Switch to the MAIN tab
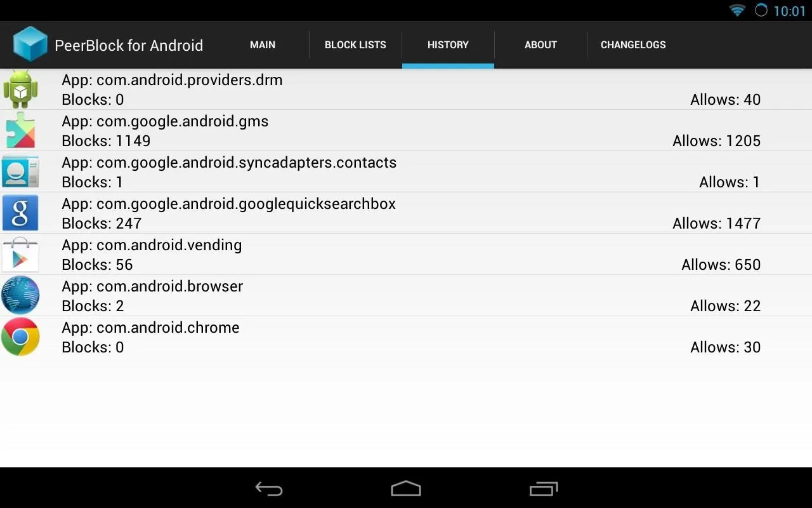812x508 pixels. (263, 44)
